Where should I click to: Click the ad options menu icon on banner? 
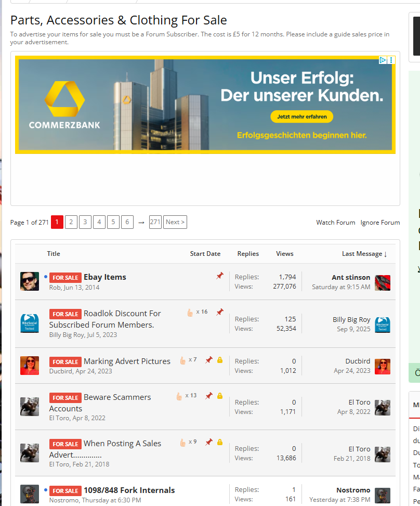coord(391,60)
